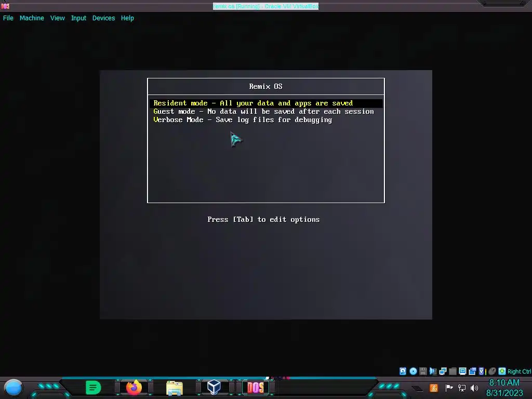Open the network tray icon
The height and width of the screenshot is (399, 532).
pyautogui.click(x=462, y=388)
